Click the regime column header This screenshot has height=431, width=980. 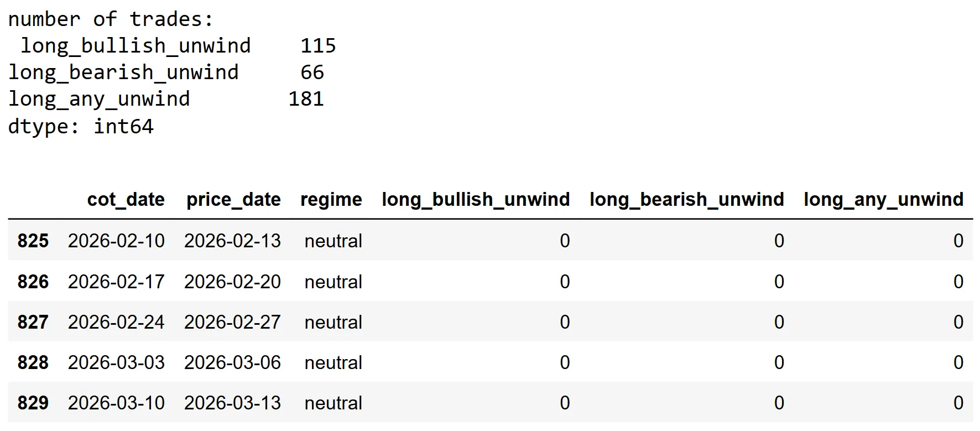pos(331,199)
